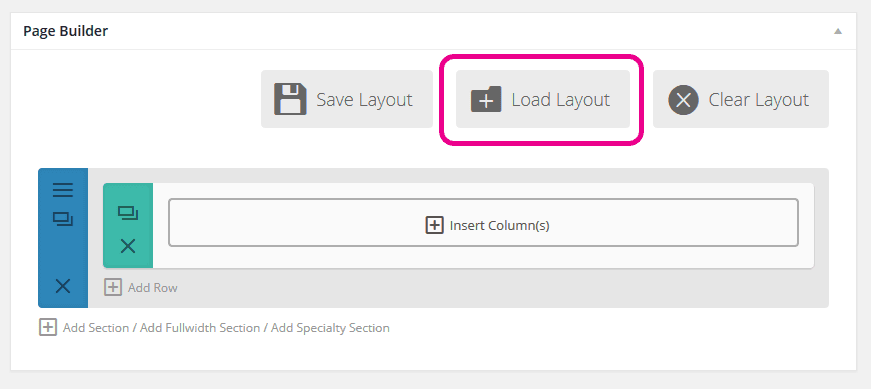The height and width of the screenshot is (389, 871).
Task: Click the plus icon in Insert Column(s)
Action: click(434, 225)
